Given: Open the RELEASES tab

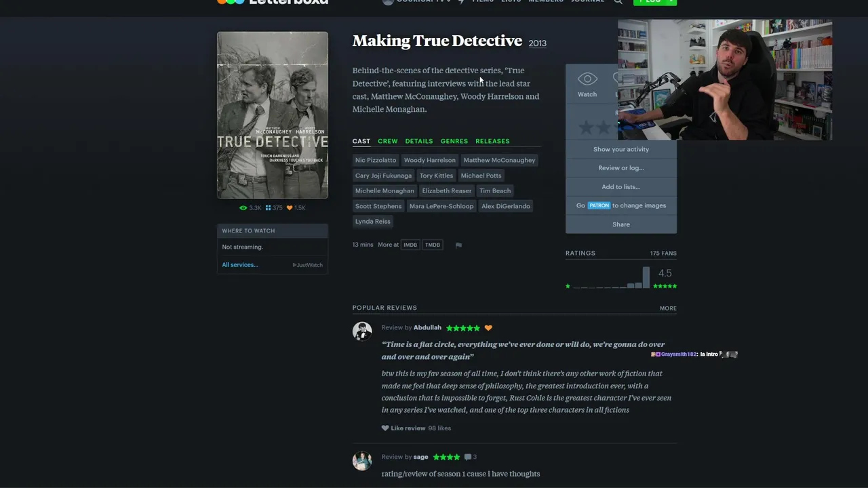Looking at the screenshot, I should (x=492, y=141).
